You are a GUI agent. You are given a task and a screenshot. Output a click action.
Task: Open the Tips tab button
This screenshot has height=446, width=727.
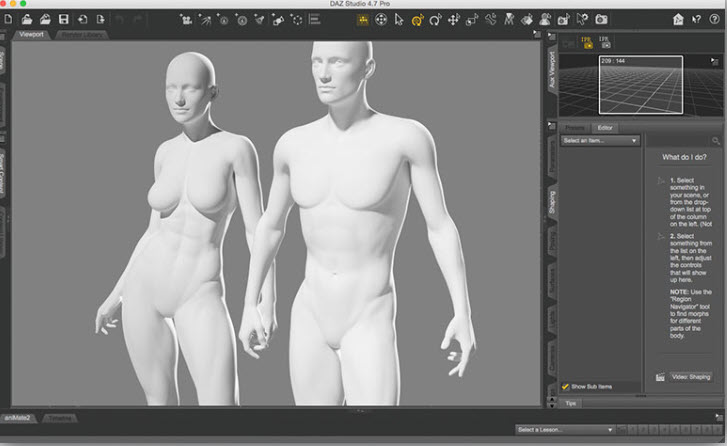click(571, 403)
